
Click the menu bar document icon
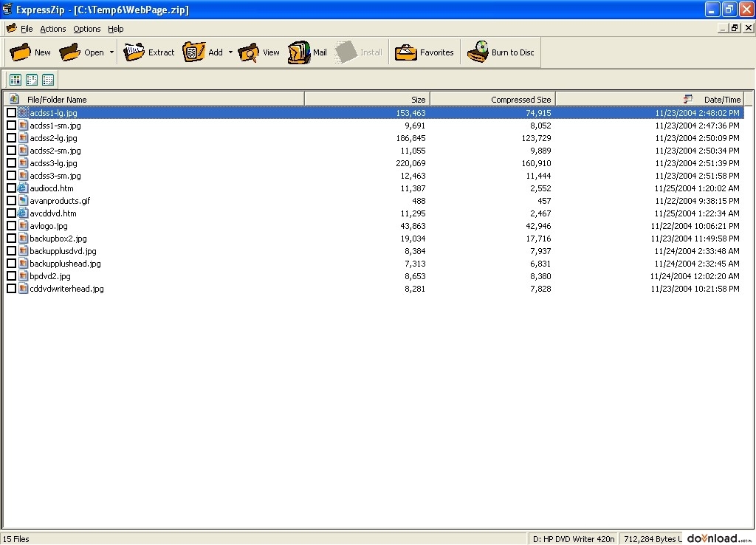click(x=10, y=29)
